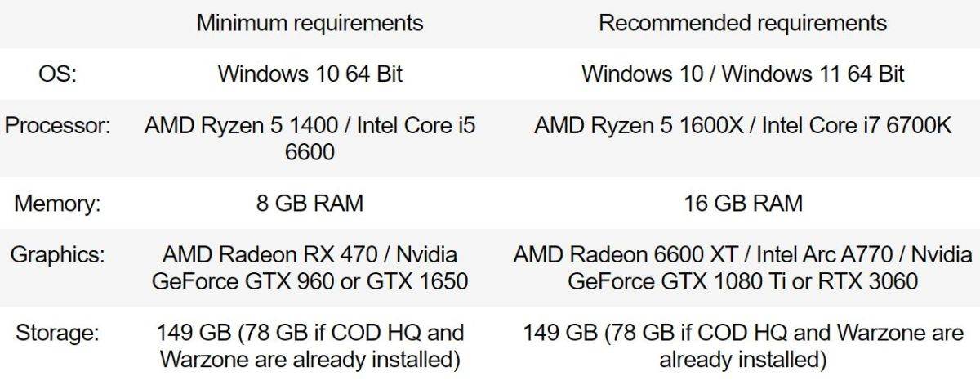Viewport: 980px width, 381px height.
Task: Select the Storage row label
Action: tap(56, 333)
